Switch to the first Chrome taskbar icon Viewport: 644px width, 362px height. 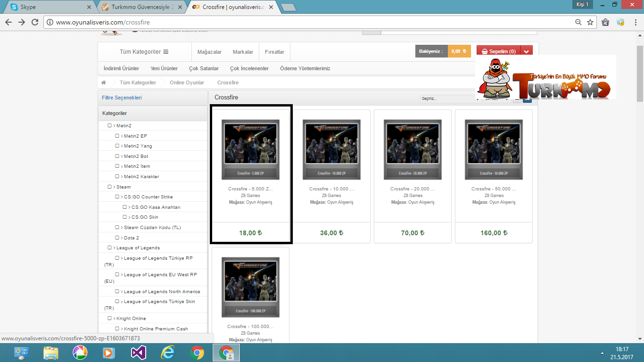197,353
